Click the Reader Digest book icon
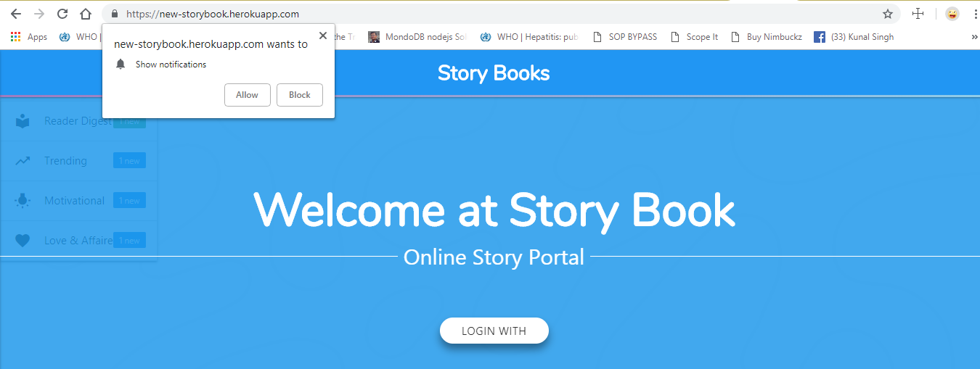 coord(23,121)
